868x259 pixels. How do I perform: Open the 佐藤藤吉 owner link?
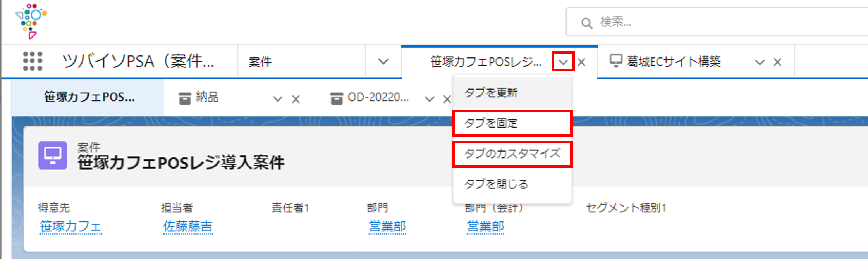188,226
